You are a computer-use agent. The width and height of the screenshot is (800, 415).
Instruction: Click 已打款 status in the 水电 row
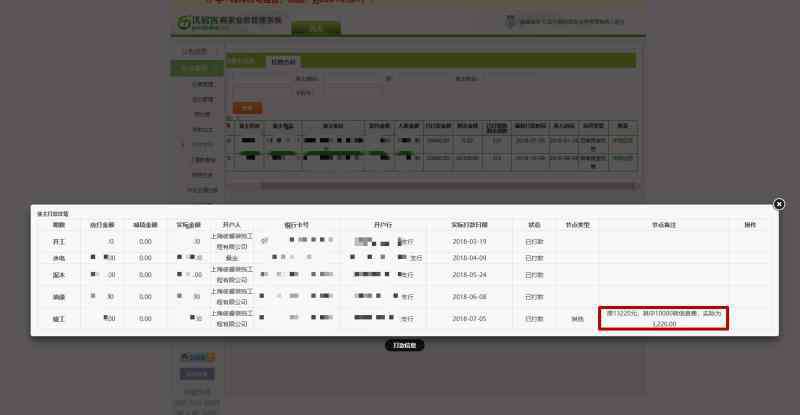click(534, 258)
